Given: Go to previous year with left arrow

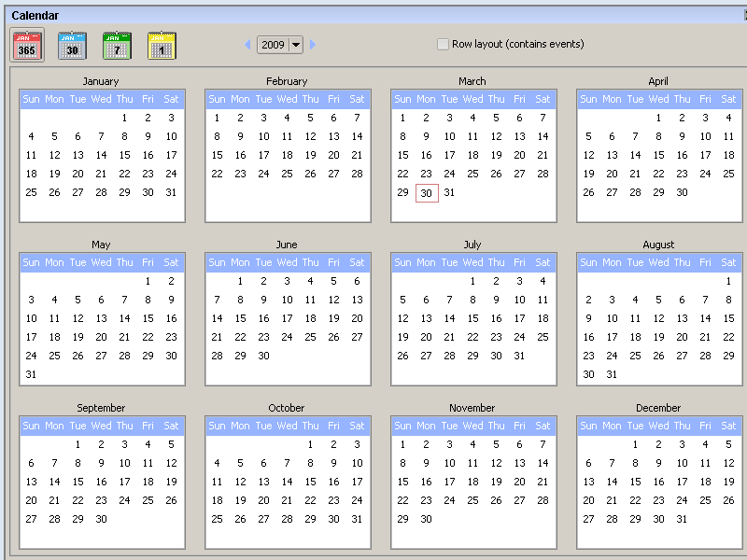Looking at the screenshot, I should click(x=247, y=45).
